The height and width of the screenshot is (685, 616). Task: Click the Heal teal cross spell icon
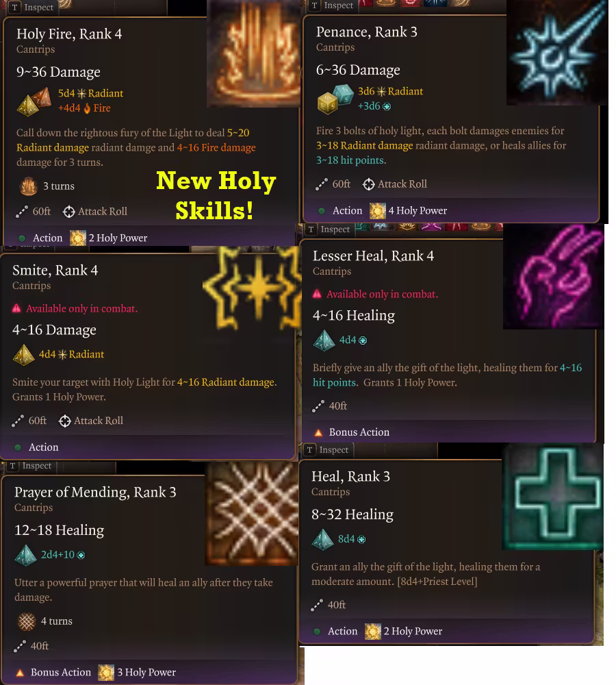pos(553,496)
